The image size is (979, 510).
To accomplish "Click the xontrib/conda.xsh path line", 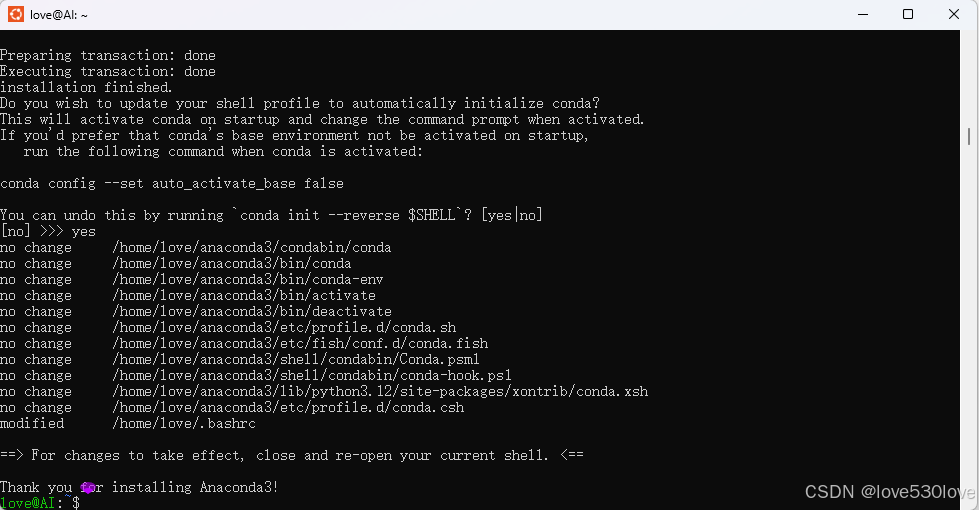I will [380, 392].
